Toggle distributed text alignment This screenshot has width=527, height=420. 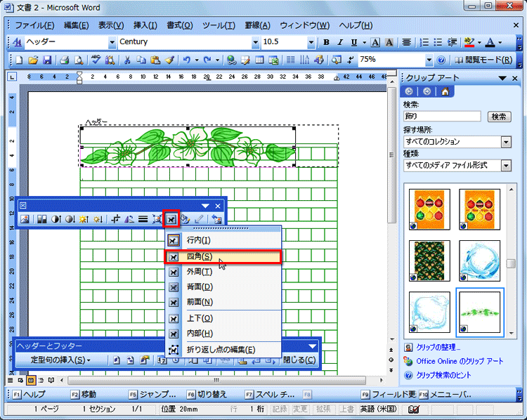click(406, 42)
